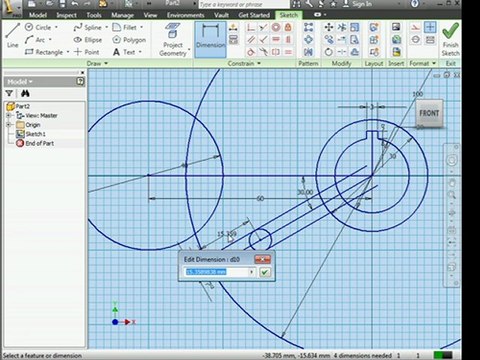
Task: Apply the Vertical constraint icon
Action: tap(288, 40)
